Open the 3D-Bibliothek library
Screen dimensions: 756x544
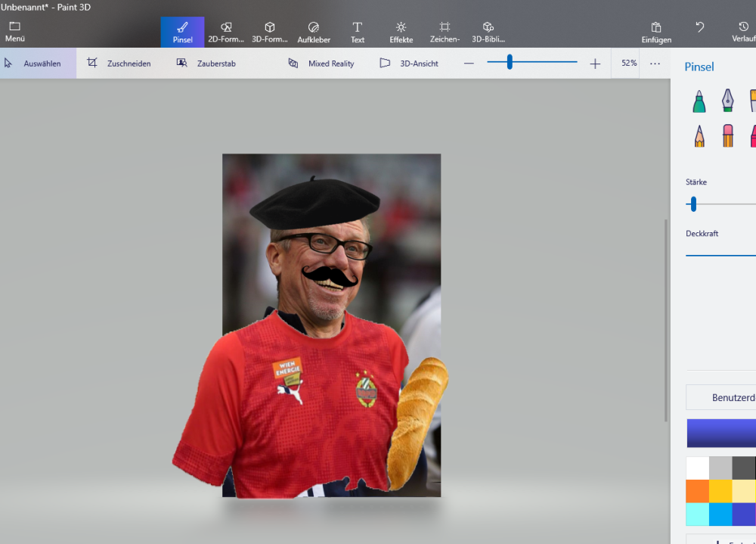coord(488,32)
